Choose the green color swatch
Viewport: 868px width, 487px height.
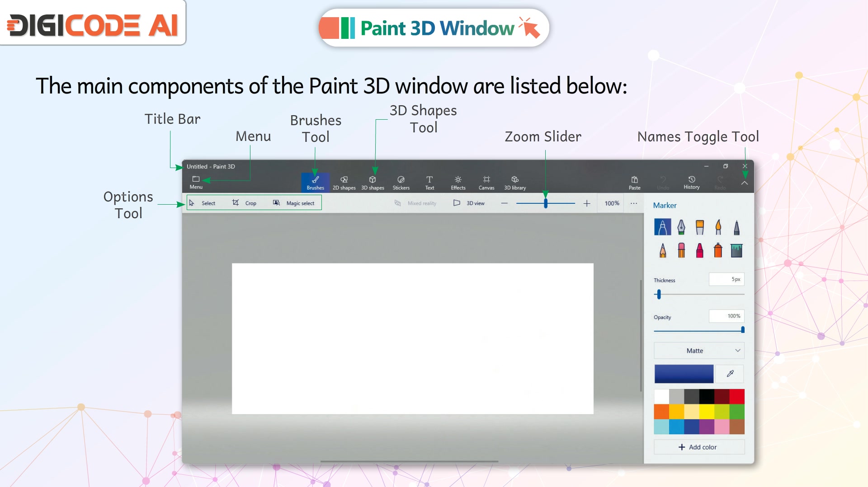coord(737,412)
